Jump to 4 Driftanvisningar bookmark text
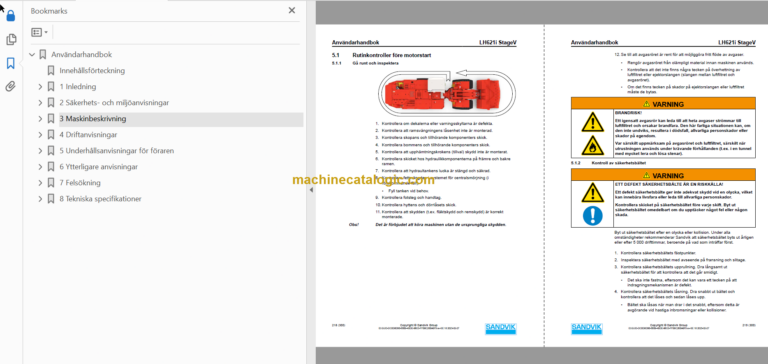 (88, 135)
